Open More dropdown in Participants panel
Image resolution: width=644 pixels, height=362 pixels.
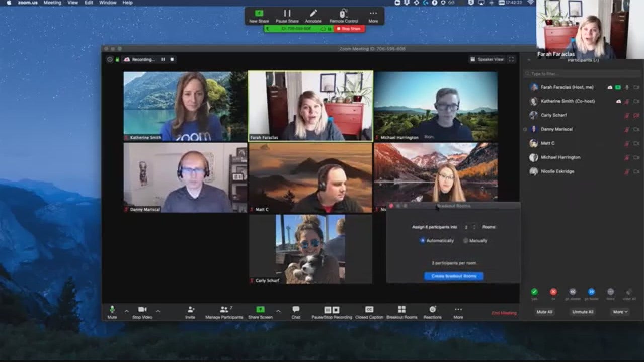point(620,312)
